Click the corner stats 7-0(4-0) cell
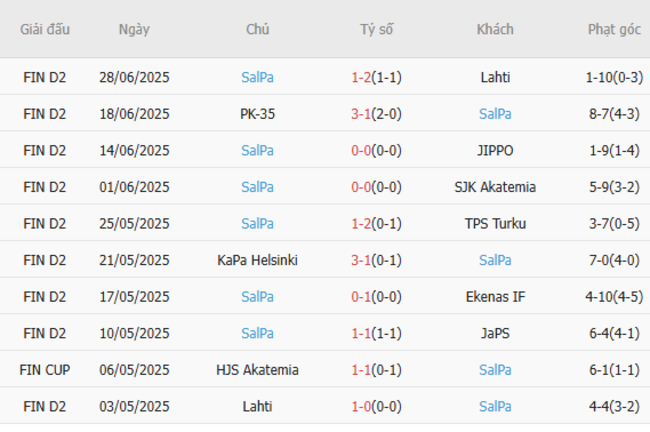 (614, 260)
